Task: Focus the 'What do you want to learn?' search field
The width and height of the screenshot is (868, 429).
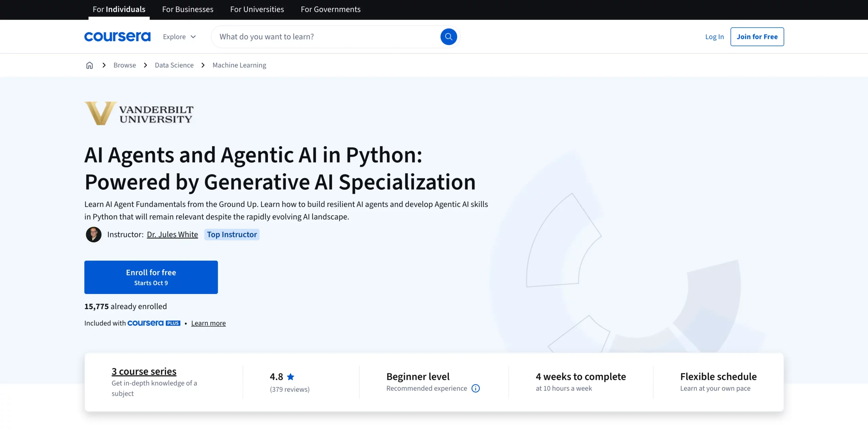Action: click(x=325, y=37)
